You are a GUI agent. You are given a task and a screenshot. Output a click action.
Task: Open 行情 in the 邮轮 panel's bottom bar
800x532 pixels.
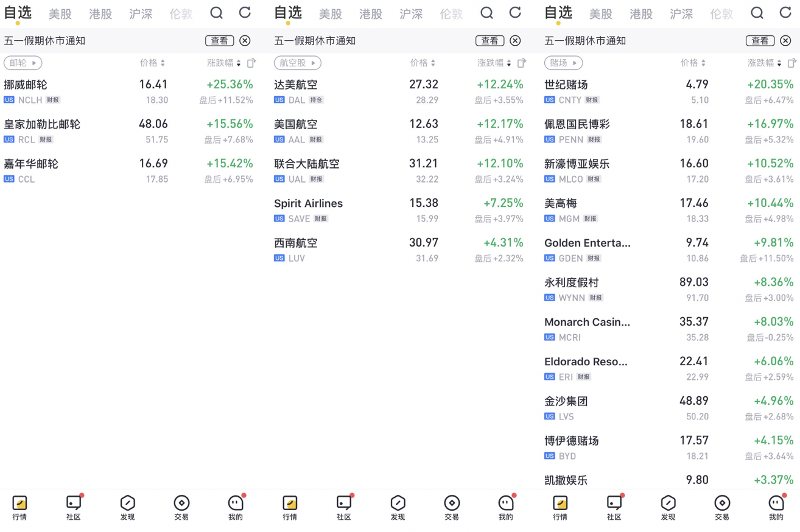(x=19, y=508)
